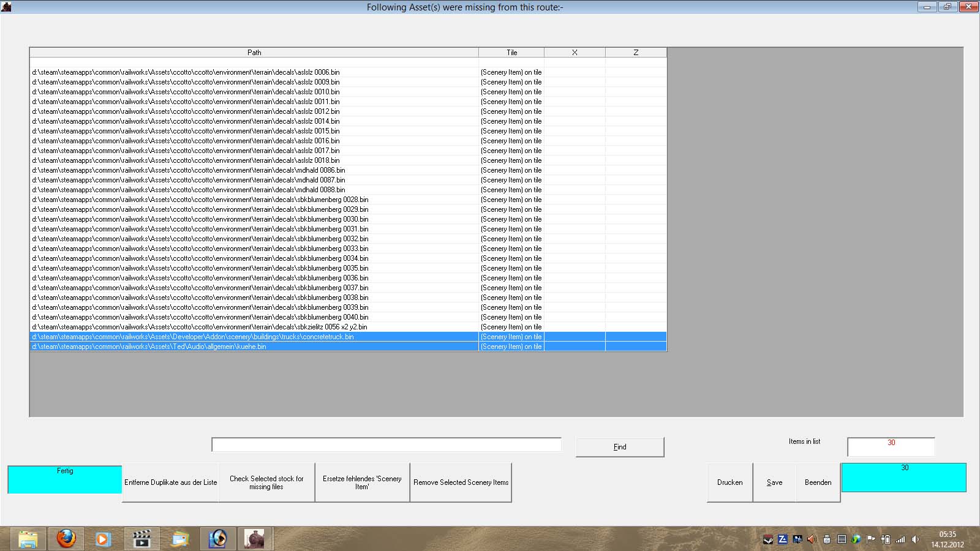Click the Drucken button
This screenshot has width=980, height=551.
(x=729, y=482)
